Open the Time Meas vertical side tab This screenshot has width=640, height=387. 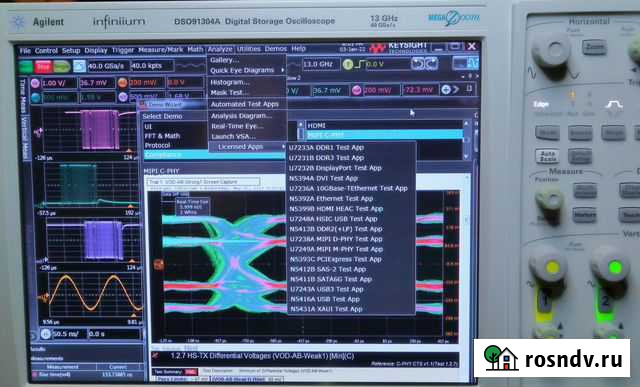[x=22, y=98]
